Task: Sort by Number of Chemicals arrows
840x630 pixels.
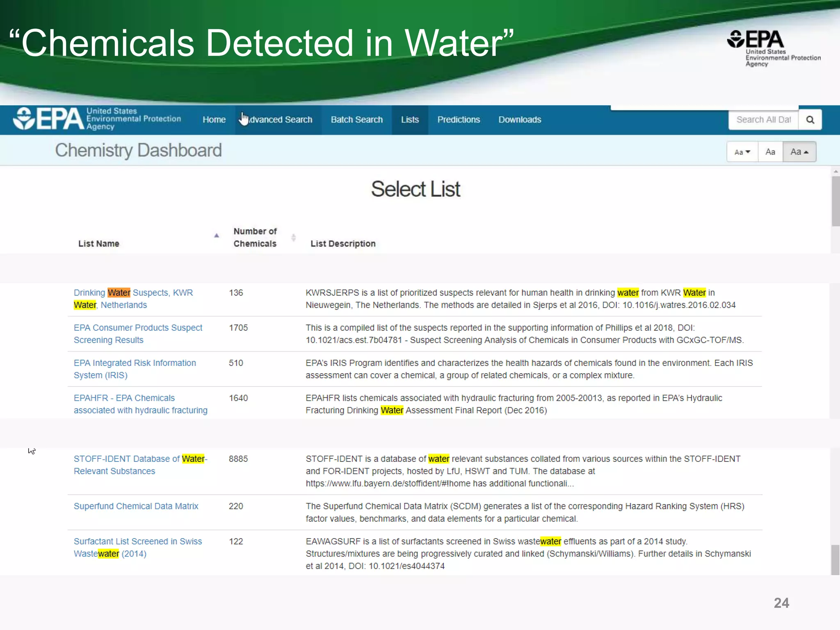Action: point(293,237)
